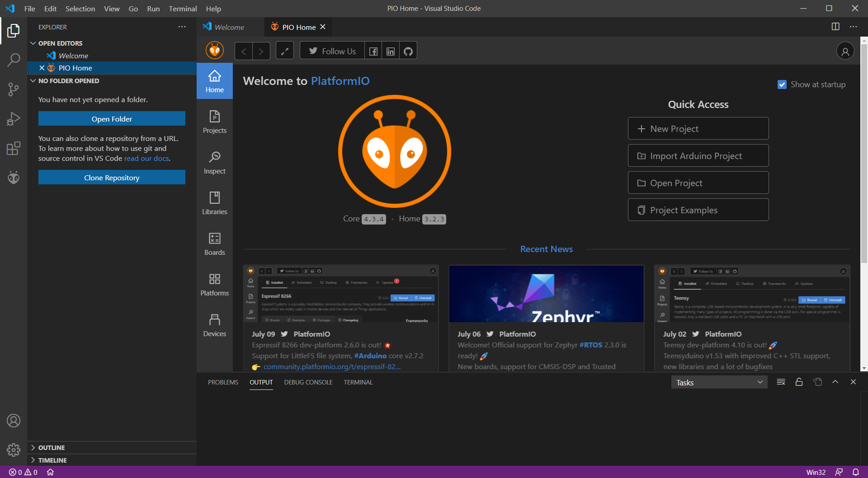Open Platforms in PIO sidebar
This screenshot has height=478, width=868.
click(x=215, y=285)
